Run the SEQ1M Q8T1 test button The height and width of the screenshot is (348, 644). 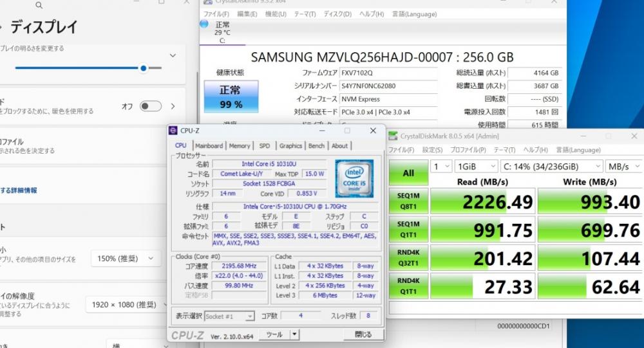[x=408, y=201]
